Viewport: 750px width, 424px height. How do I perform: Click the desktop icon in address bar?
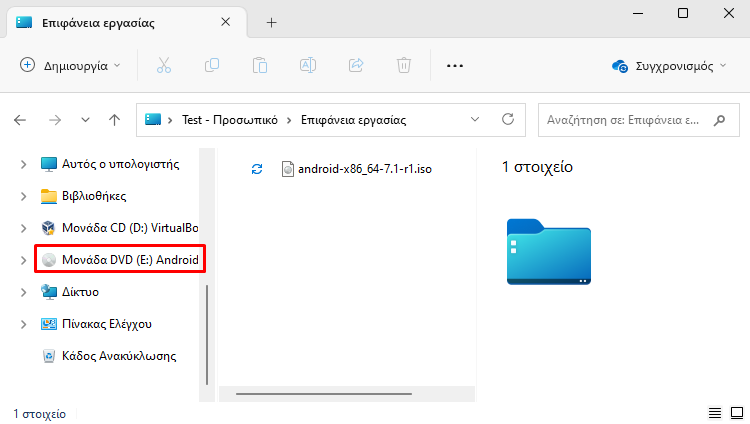[x=153, y=120]
